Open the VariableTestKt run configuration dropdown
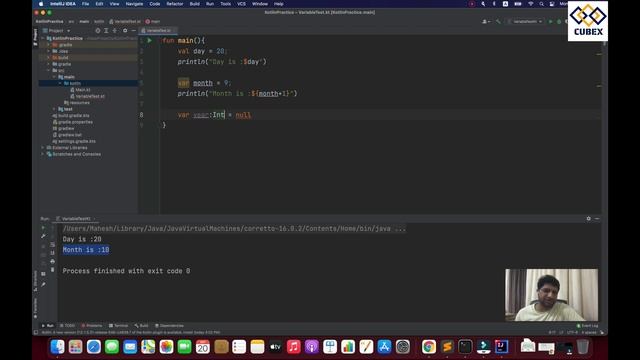 coord(525,21)
